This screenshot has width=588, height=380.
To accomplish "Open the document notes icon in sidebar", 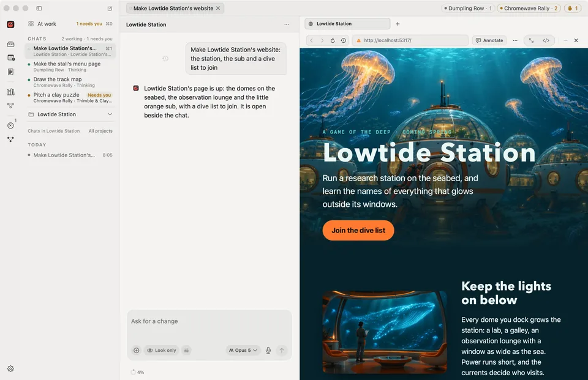I will click(x=10, y=72).
